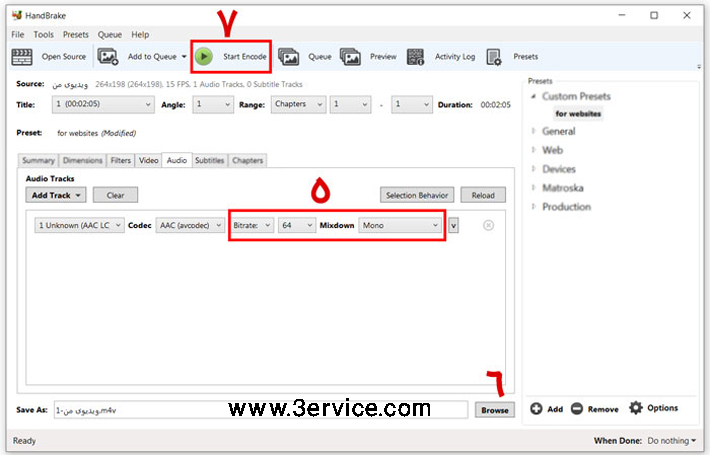Viewport: 710px width, 455px height.
Task: Open the Activity Log icon
Action: click(x=415, y=57)
